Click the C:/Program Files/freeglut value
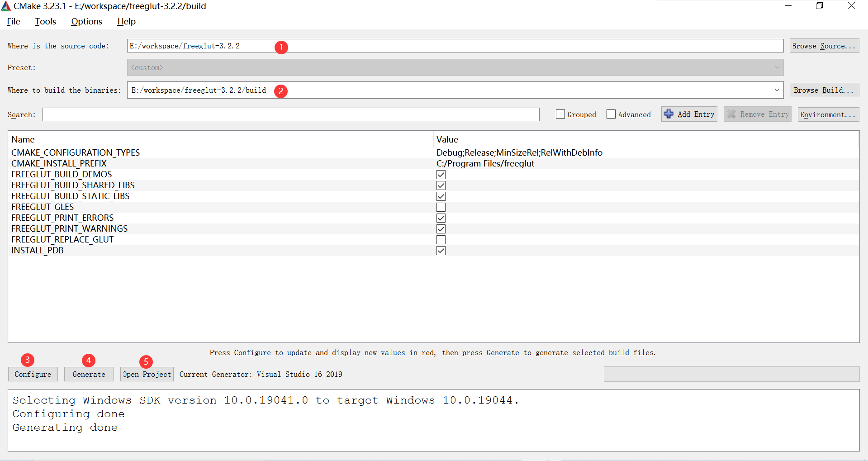Screen dimensions: 868x461 (485, 163)
